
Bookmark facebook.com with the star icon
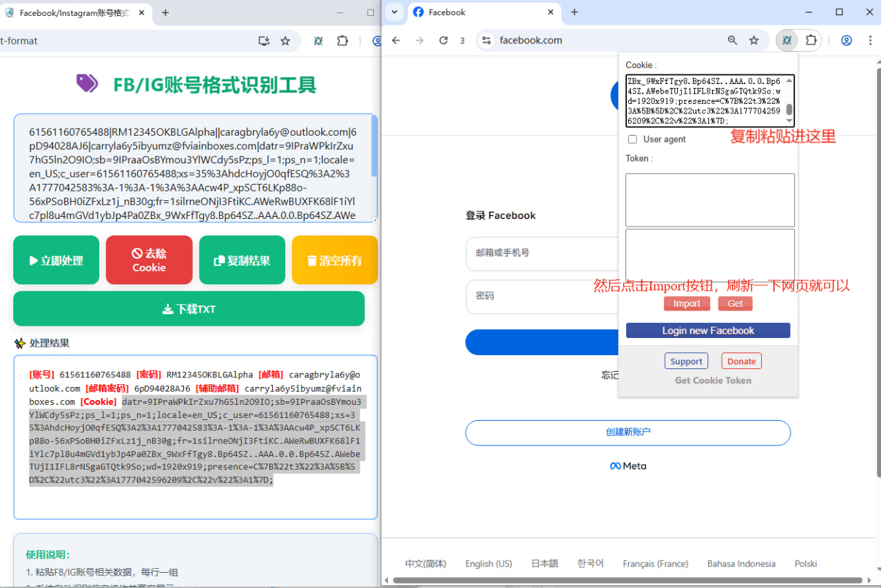pos(754,41)
